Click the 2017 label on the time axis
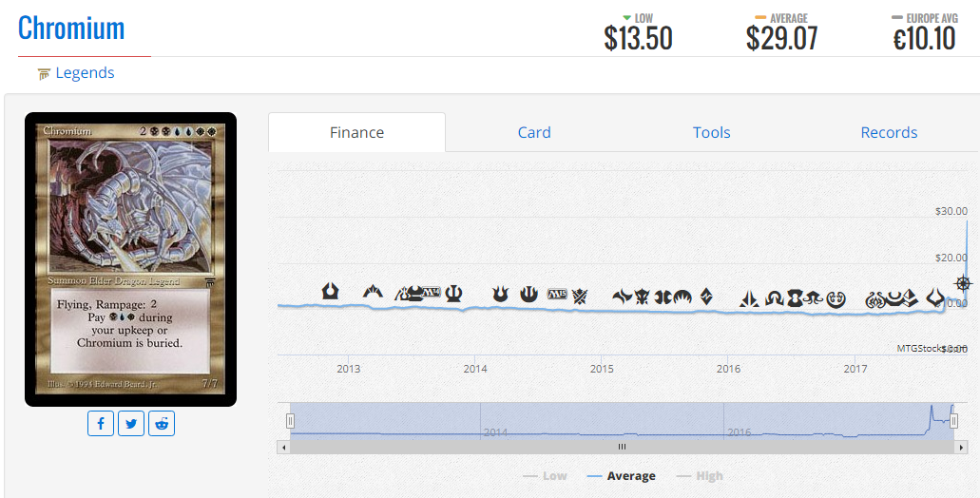 [x=855, y=369]
